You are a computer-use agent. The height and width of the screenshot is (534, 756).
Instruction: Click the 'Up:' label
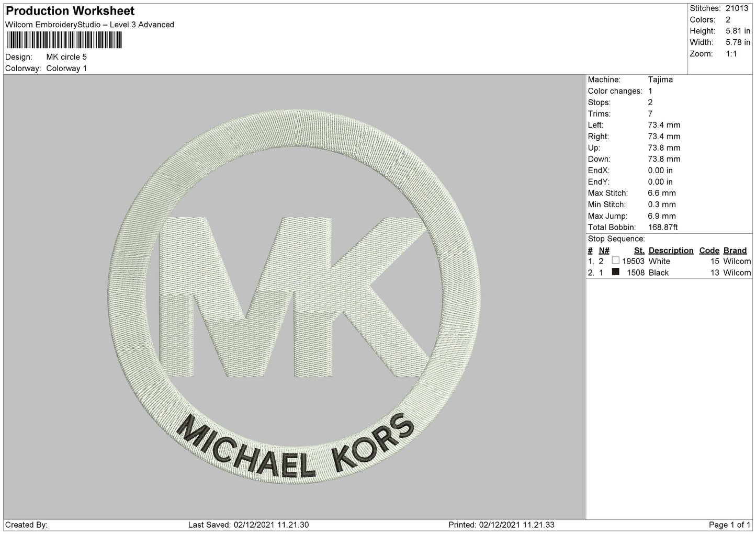tap(593, 148)
